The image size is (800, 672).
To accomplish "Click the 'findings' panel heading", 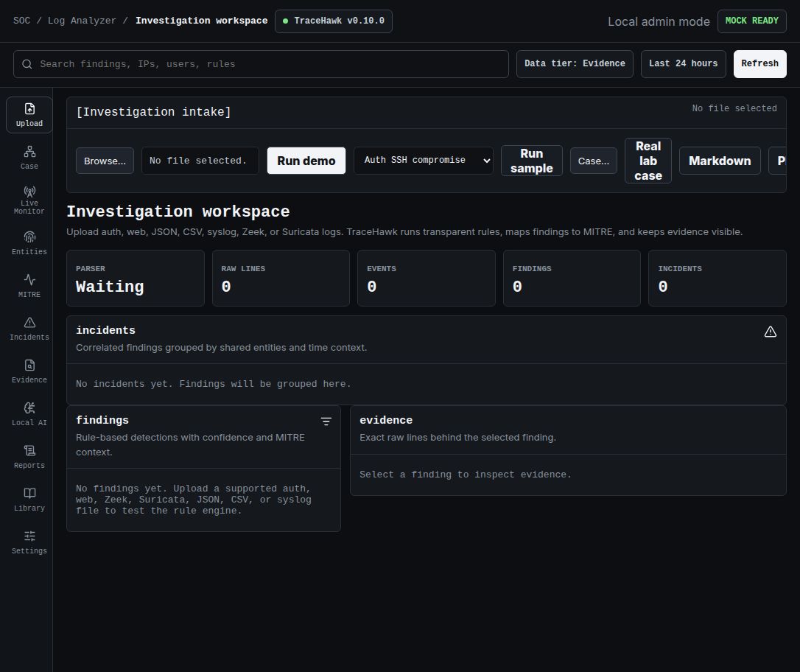I will pyautogui.click(x=102, y=420).
